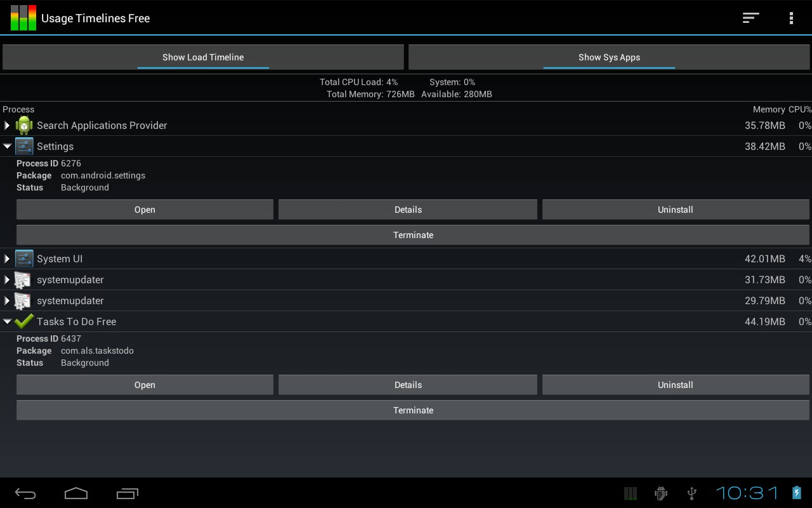Image resolution: width=812 pixels, height=508 pixels.
Task: Uninstall Tasks To Do Free
Action: click(x=676, y=385)
